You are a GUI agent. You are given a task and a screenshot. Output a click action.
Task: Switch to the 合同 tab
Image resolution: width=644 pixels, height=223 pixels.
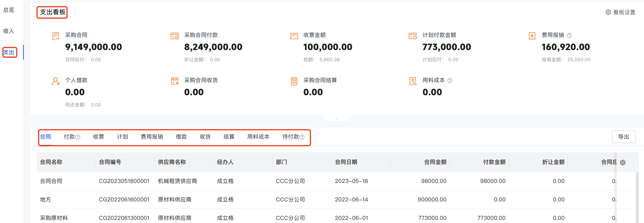pos(45,137)
